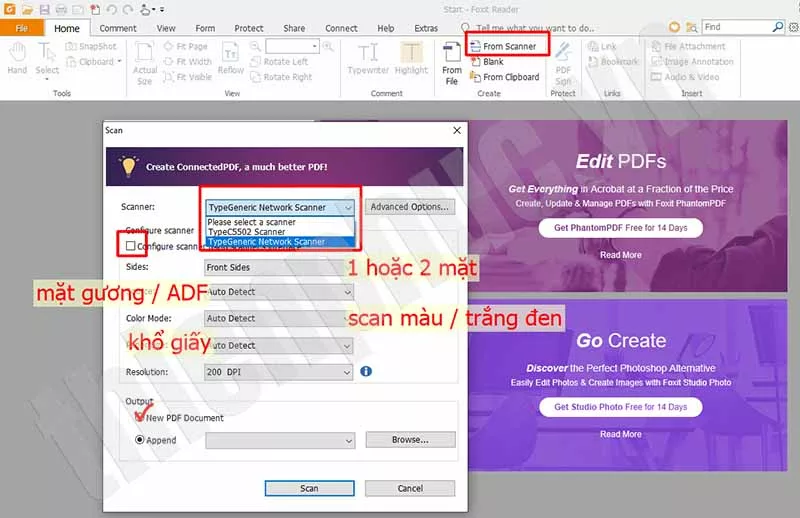Select the Append radio button
The width and height of the screenshot is (800, 518).
[x=140, y=439]
